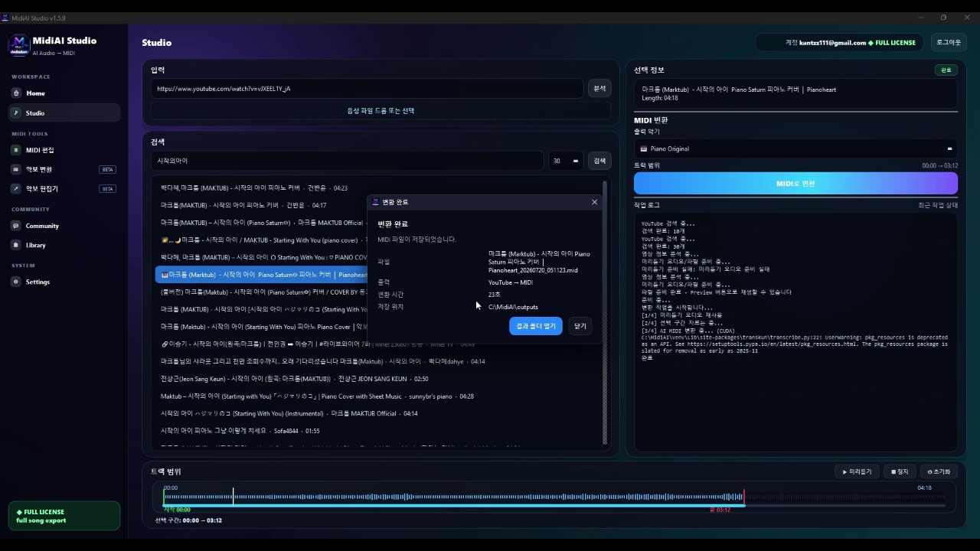
Task: Click the 로그아웃 button
Action: (x=949, y=43)
